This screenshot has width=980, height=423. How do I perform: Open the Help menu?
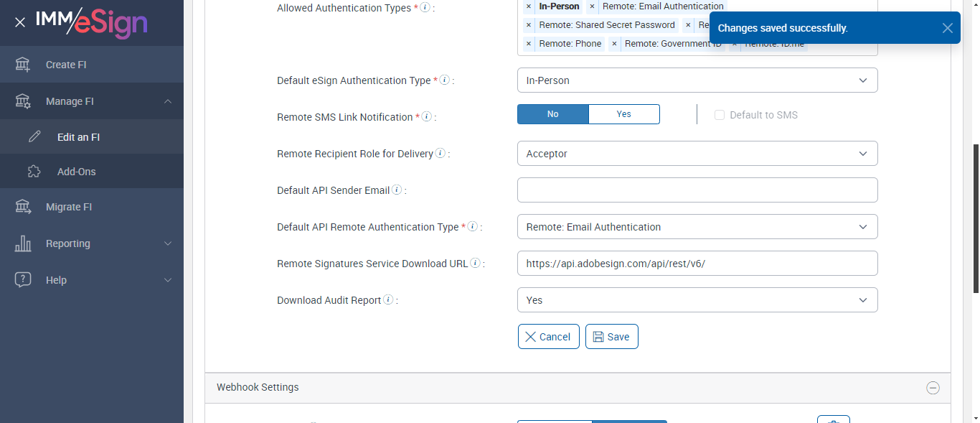tap(92, 280)
